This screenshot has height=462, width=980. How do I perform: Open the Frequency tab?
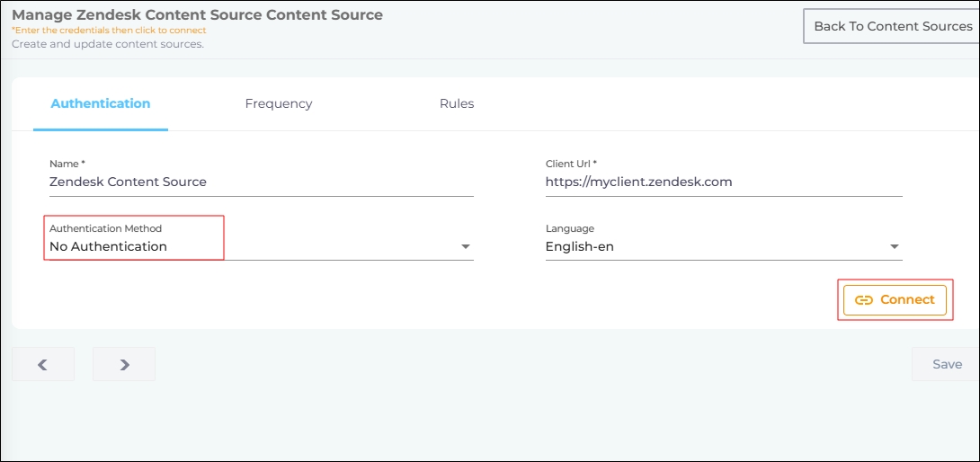pos(279,103)
